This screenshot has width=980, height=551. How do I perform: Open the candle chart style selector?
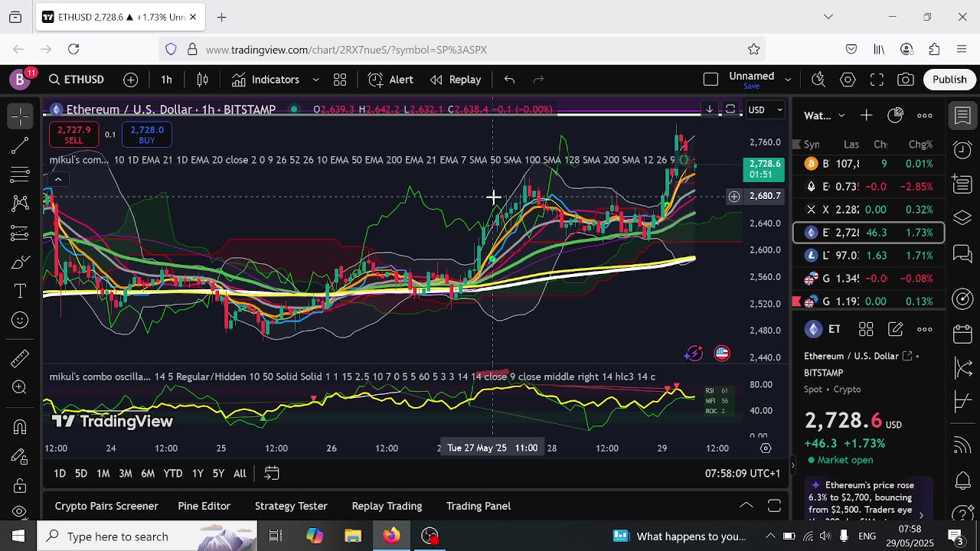[203, 80]
